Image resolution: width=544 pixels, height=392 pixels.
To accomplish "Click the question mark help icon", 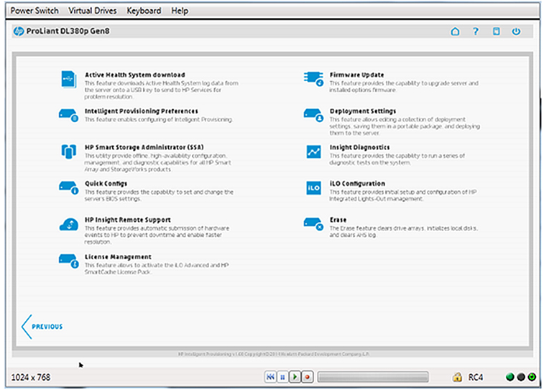I will click(x=475, y=32).
